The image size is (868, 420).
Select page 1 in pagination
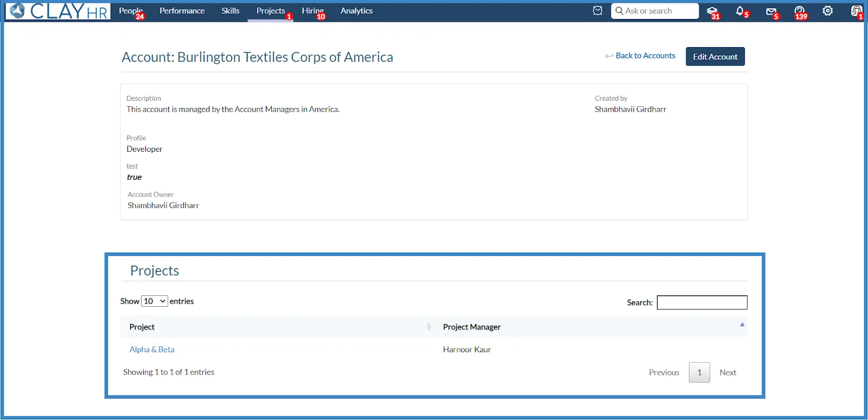point(699,372)
